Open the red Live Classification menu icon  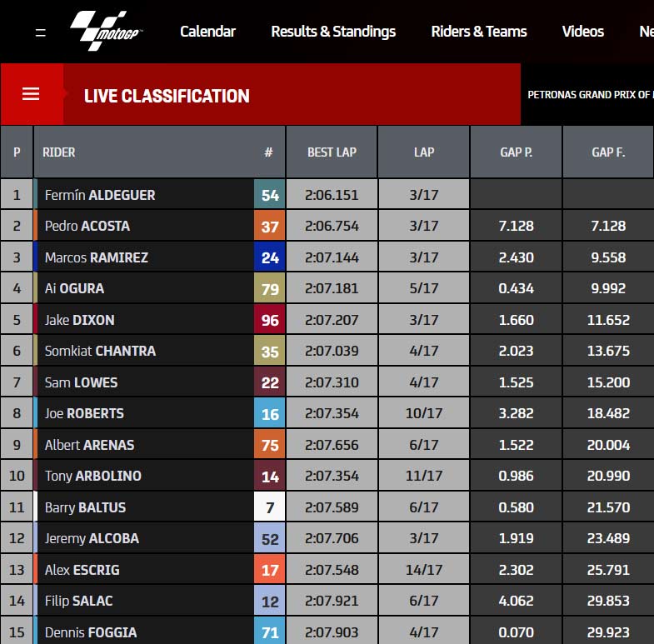tap(31, 94)
